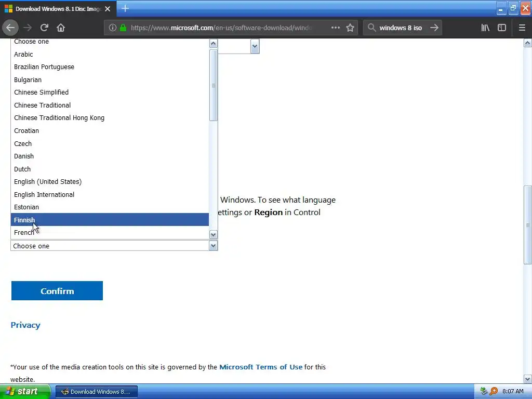Select English (United States)

point(110,181)
